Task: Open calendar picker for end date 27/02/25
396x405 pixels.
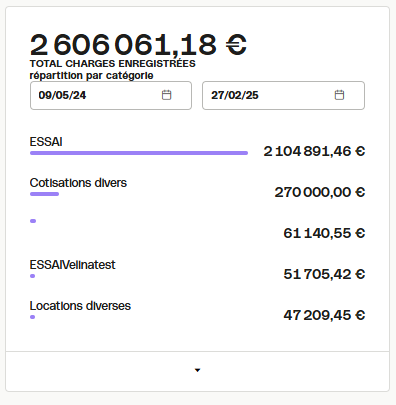Action: pos(339,95)
